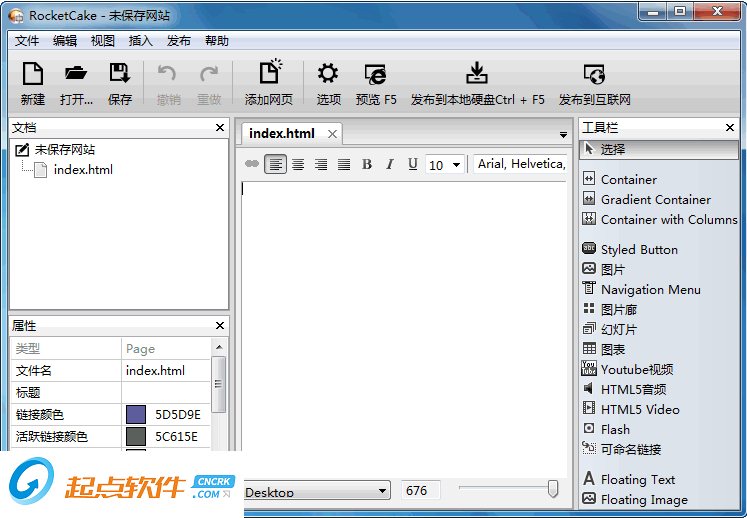Open the Desktop view size dropdown
The width and height of the screenshot is (747, 518).
[317, 490]
